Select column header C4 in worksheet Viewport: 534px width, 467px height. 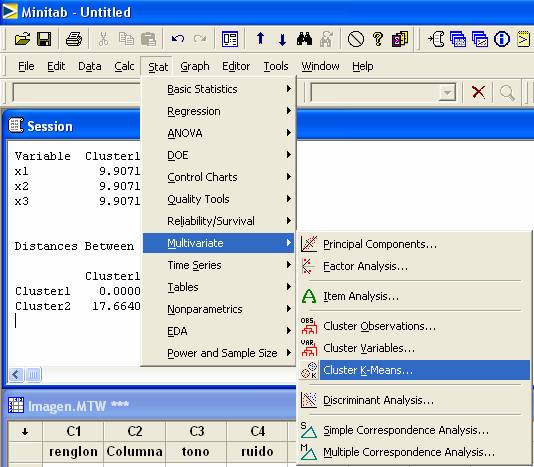(257, 432)
